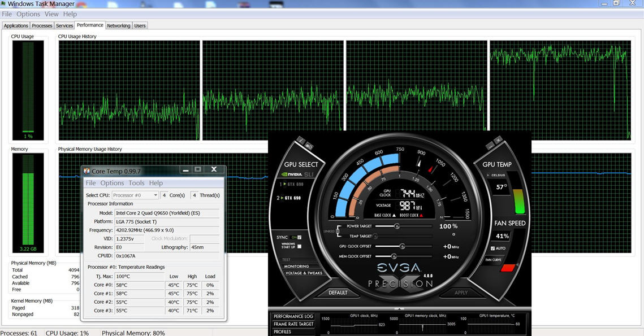
Task: Click the CPU Usage 1% meter
Action: [x=28, y=90]
